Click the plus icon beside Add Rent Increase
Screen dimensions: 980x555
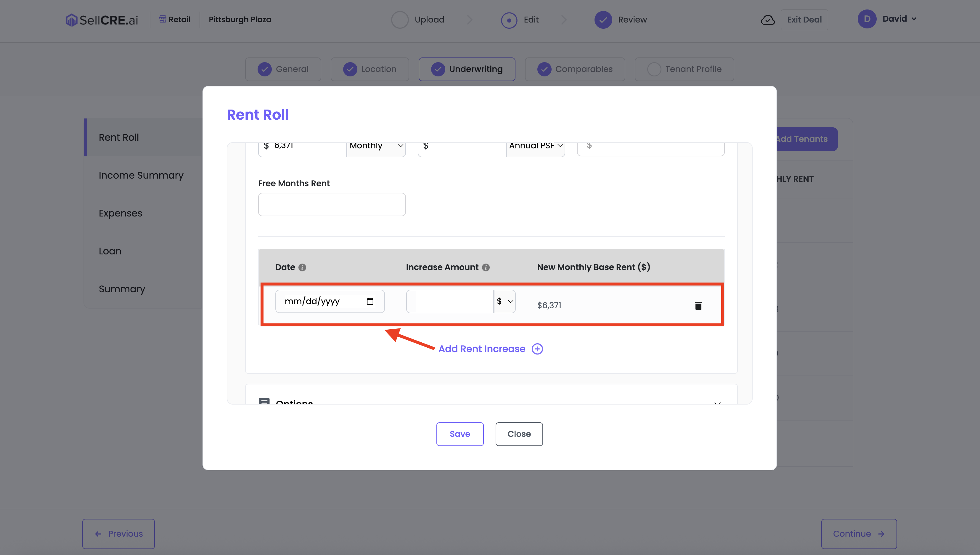[537, 349]
